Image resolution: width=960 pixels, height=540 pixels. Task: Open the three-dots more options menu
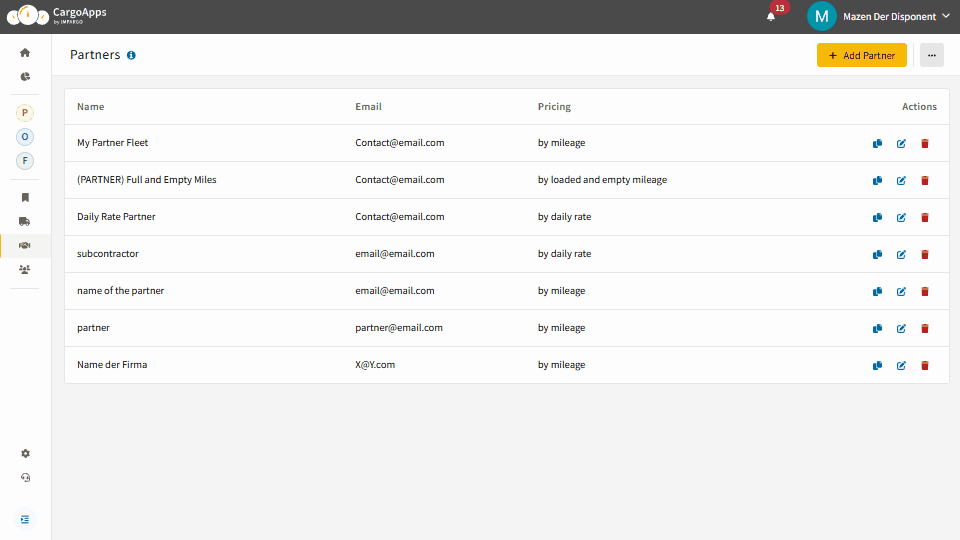pos(932,55)
